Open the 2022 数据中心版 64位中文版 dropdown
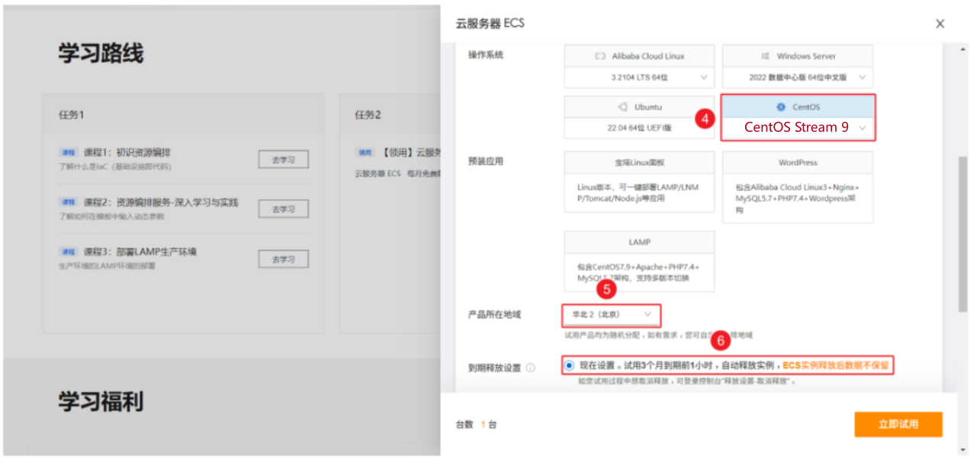Image resolution: width=980 pixels, height=460 pixels. point(797,77)
